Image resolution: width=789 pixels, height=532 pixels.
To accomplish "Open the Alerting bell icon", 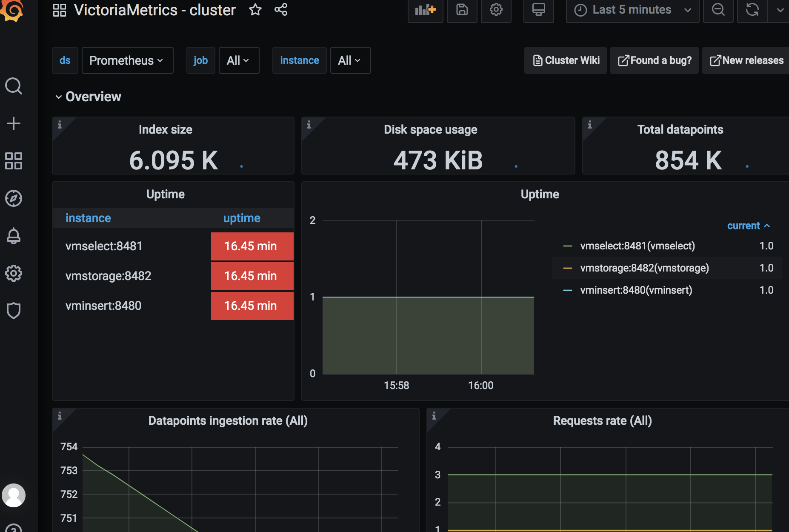I will (x=14, y=236).
